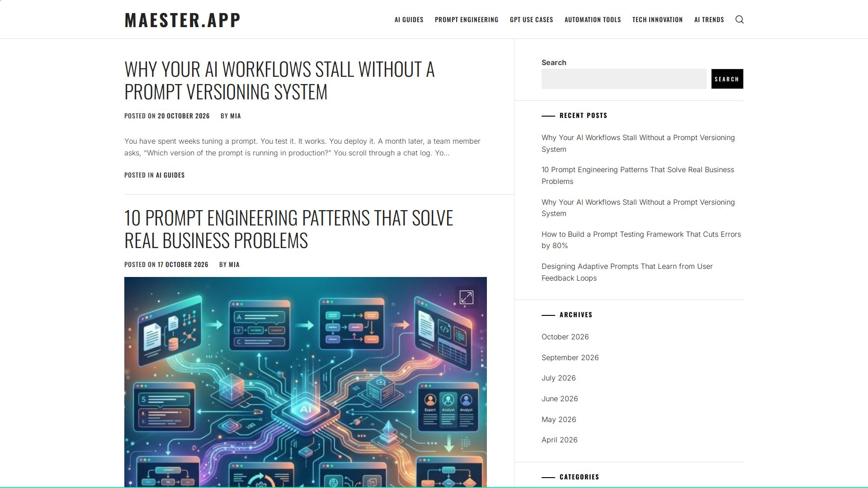Visit the Tech Innovation navigation link

[x=657, y=19]
